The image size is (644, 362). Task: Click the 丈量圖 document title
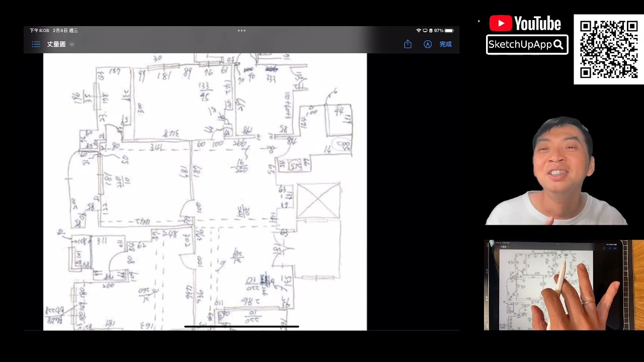point(56,44)
